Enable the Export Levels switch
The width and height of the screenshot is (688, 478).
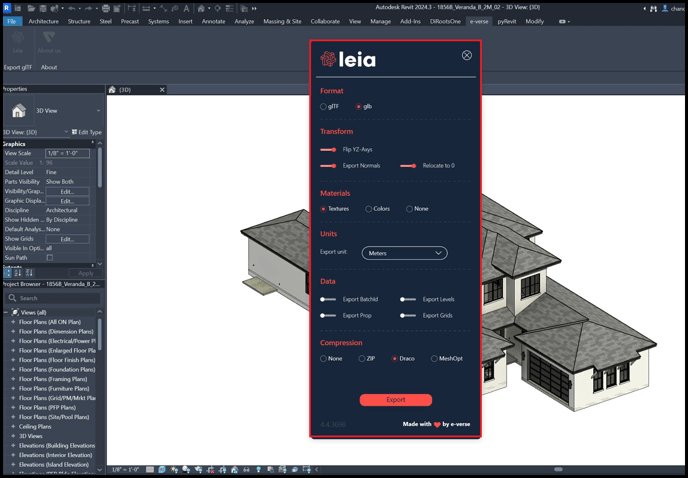408,299
